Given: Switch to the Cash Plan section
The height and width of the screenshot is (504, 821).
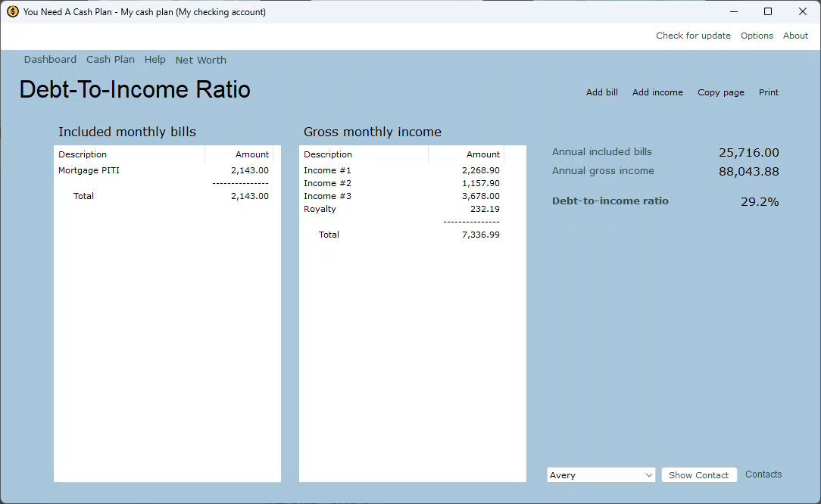Looking at the screenshot, I should pyautogui.click(x=110, y=59).
